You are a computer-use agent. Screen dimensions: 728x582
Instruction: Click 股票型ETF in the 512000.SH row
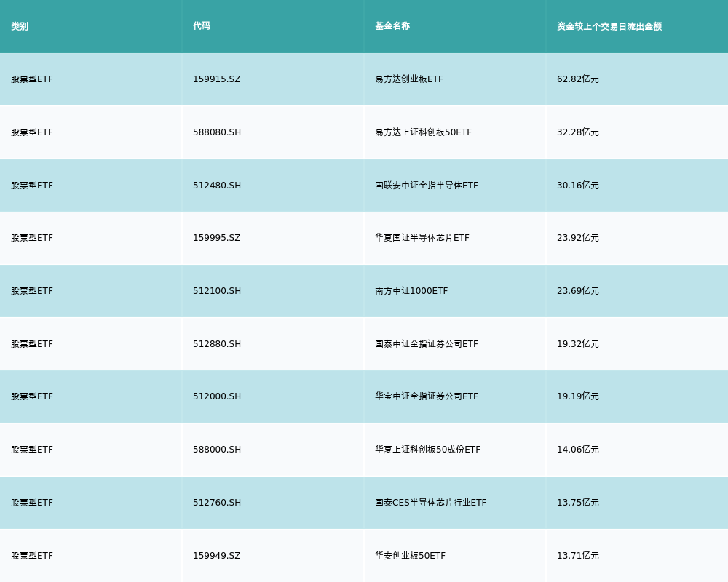point(32,396)
